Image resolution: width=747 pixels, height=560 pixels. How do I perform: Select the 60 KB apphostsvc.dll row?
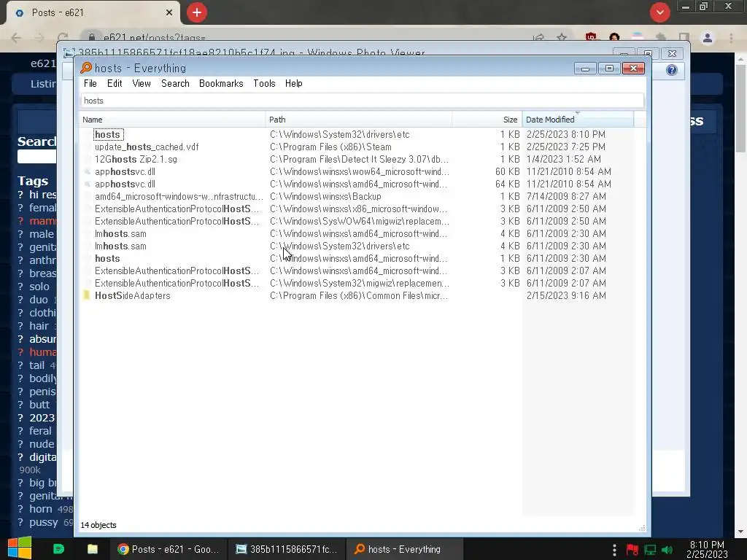pyautogui.click(x=357, y=172)
